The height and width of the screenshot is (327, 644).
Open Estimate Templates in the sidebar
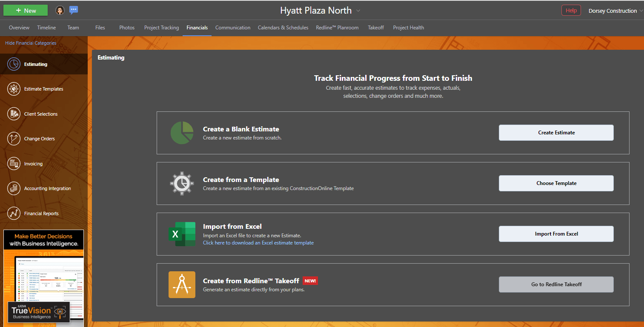(x=44, y=89)
